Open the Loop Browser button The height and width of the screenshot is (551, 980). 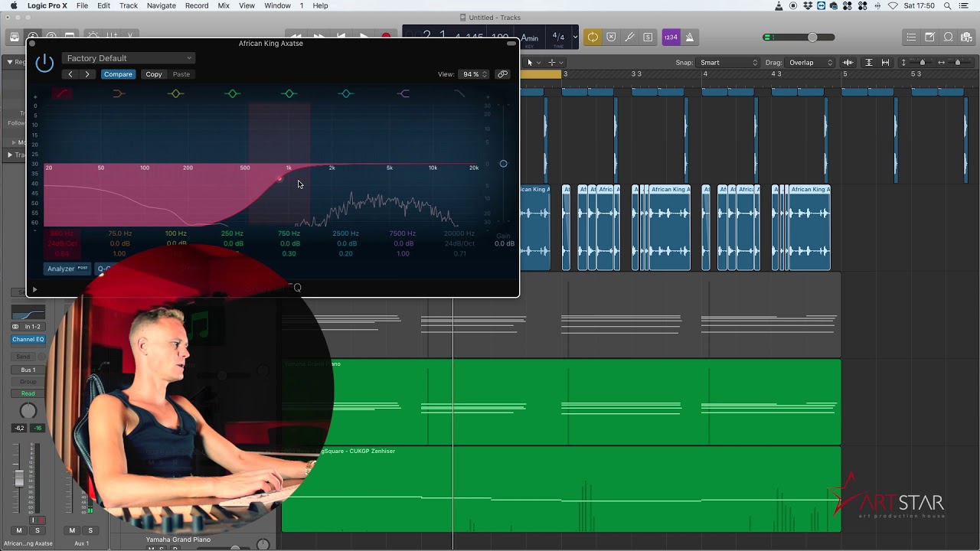[948, 37]
